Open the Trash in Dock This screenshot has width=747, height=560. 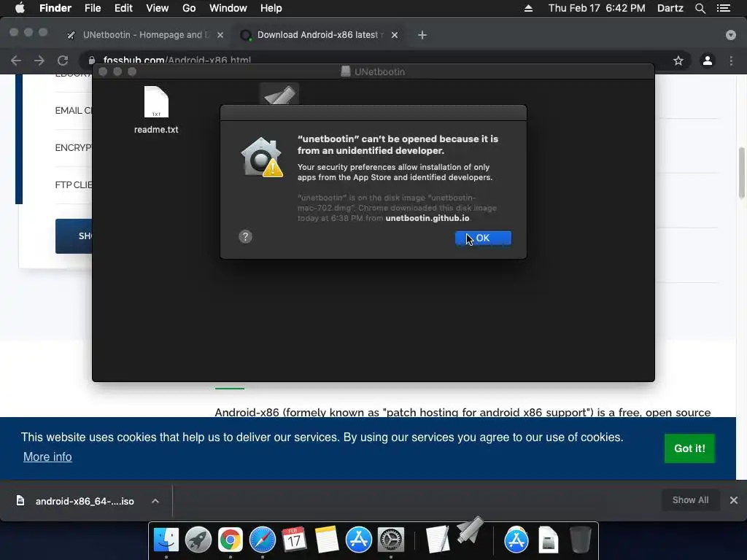(581, 540)
